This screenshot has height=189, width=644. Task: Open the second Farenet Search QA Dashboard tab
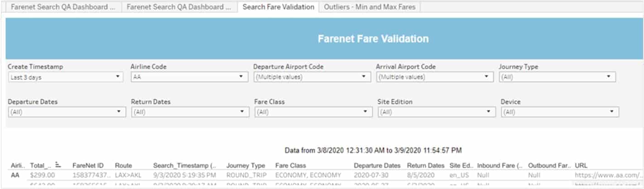click(179, 7)
